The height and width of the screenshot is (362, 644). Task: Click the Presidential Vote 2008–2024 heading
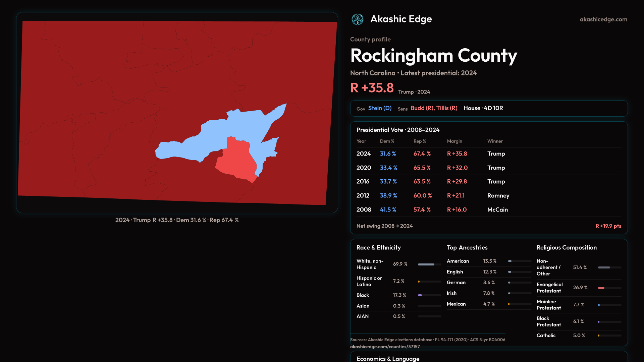click(398, 130)
